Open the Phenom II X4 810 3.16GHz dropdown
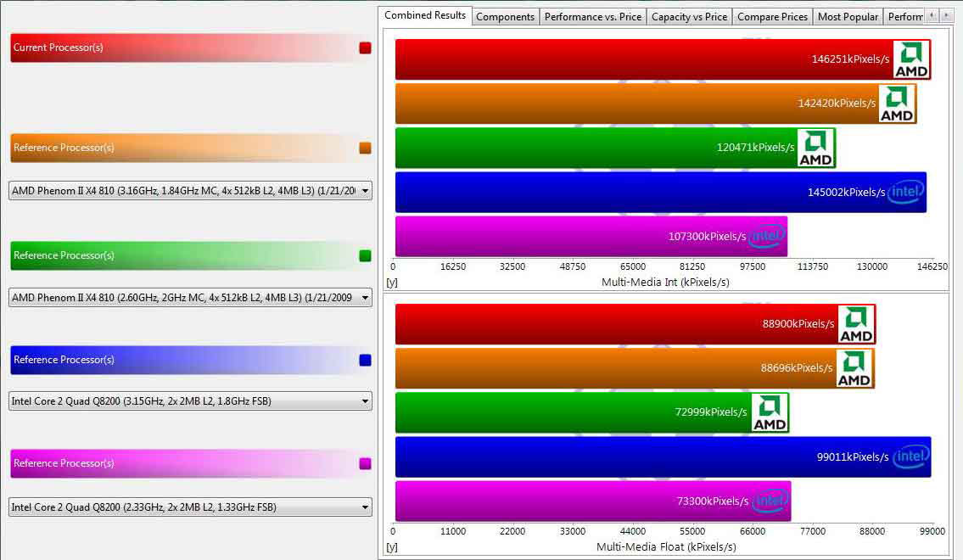 click(x=190, y=191)
